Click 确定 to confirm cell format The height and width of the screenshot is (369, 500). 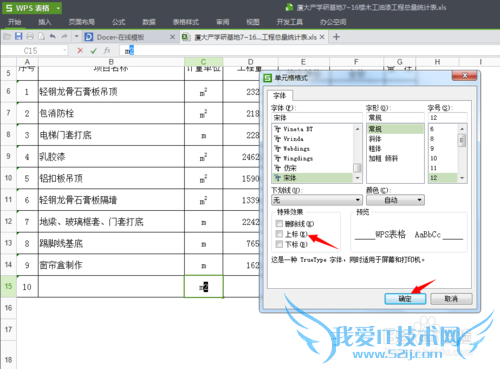(x=405, y=299)
